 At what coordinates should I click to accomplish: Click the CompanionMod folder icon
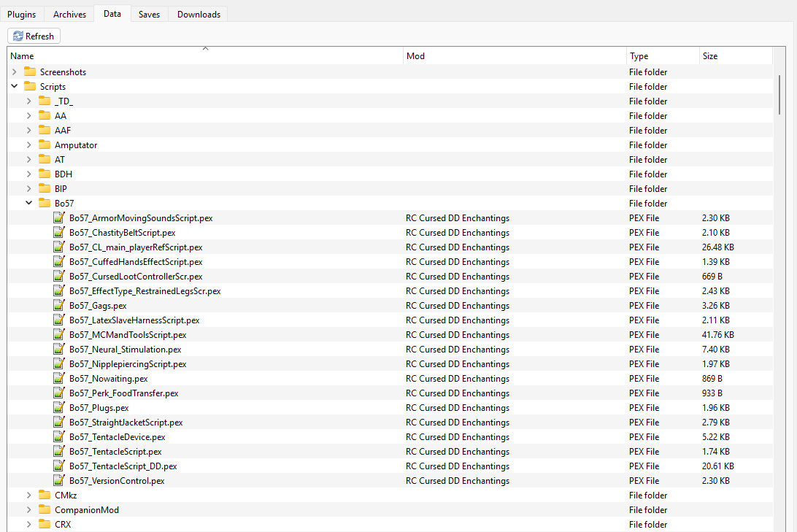pyautogui.click(x=45, y=509)
